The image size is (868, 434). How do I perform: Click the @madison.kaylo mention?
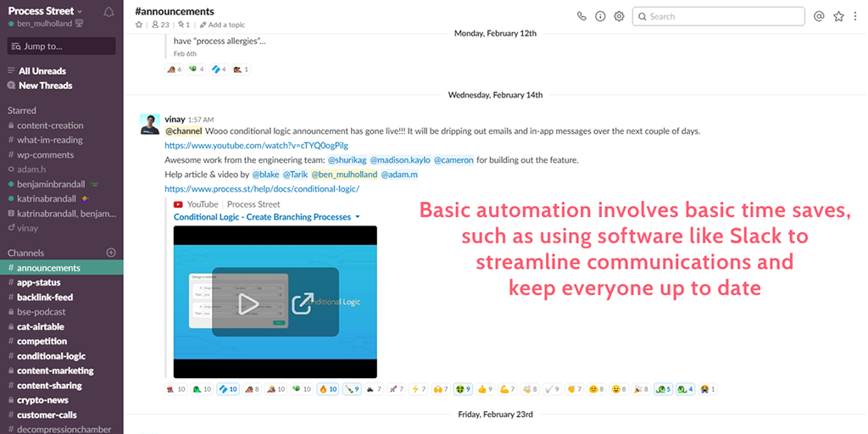[399, 160]
